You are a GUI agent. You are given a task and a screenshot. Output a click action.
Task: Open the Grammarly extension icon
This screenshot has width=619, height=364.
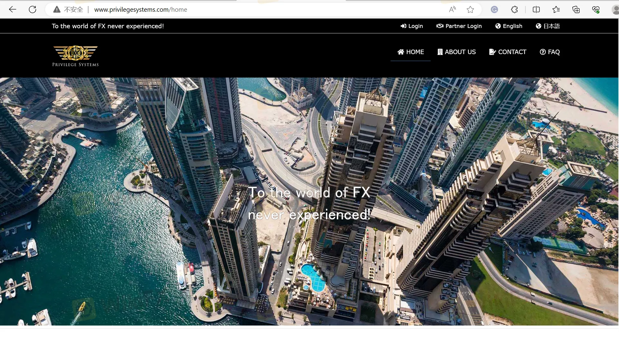click(x=495, y=9)
